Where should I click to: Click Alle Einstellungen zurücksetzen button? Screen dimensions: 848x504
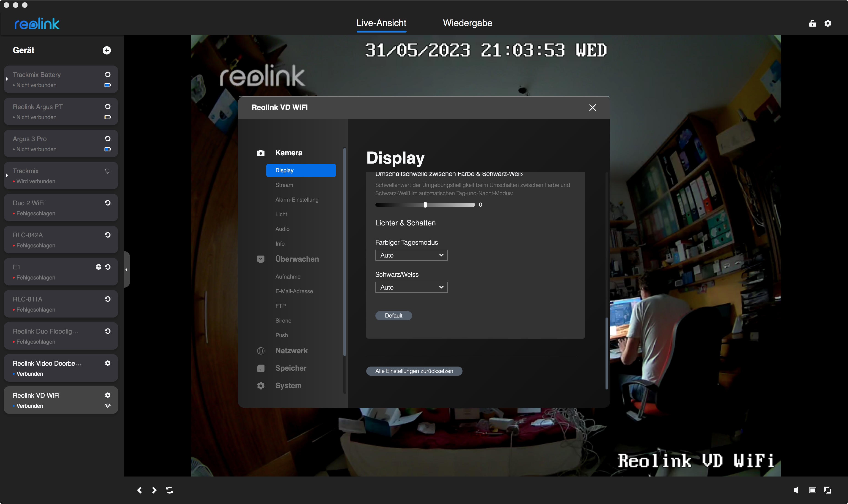click(x=414, y=371)
